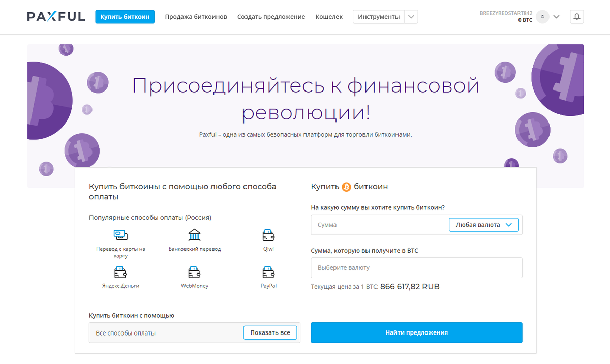Click the Найти предложения button
Image resolution: width=610 pixels, height=364 pixels.
(416, 333)
